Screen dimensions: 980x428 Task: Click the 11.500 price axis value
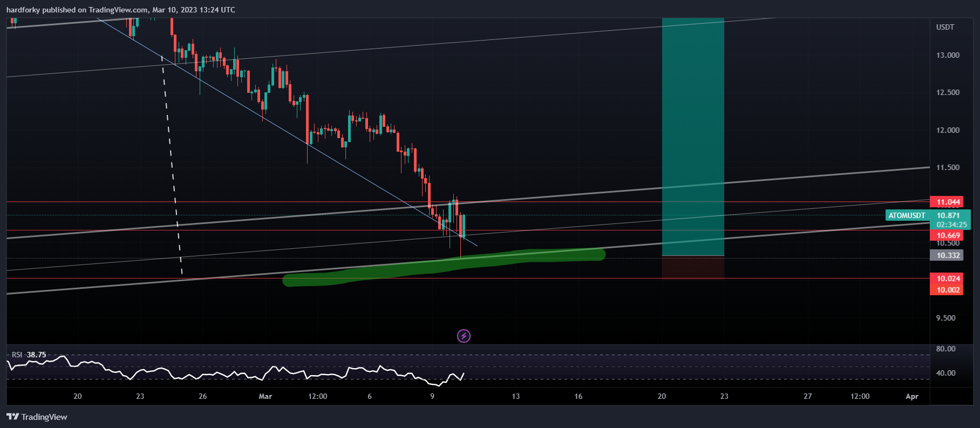(948, 167)
